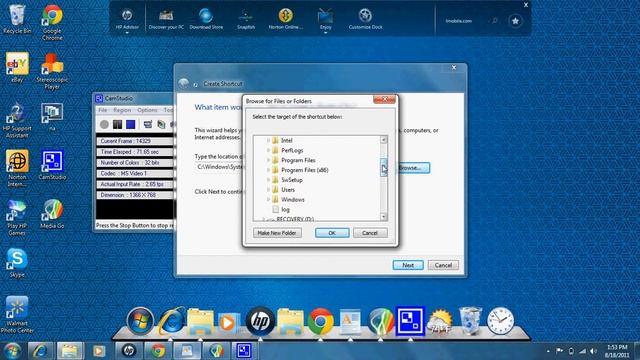Screen dimensions: 640x360
Task: Click the star button in the top dock
Action: [515, 21]
